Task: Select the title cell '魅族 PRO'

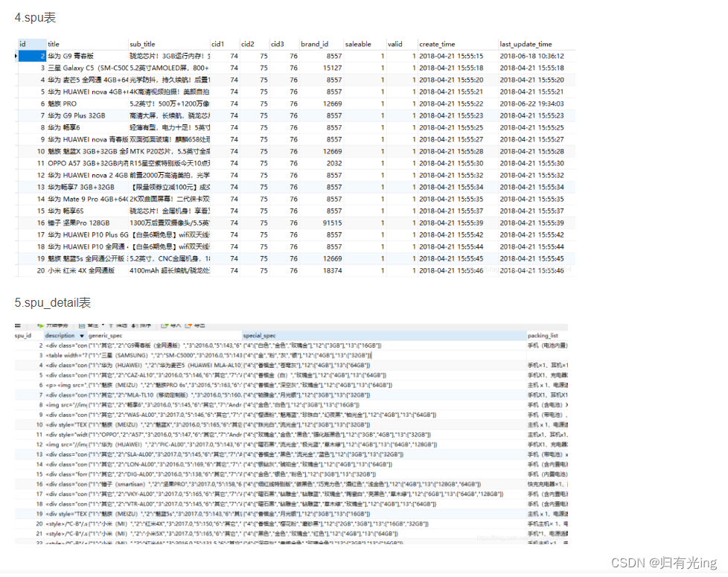Action: click(87, 103)
